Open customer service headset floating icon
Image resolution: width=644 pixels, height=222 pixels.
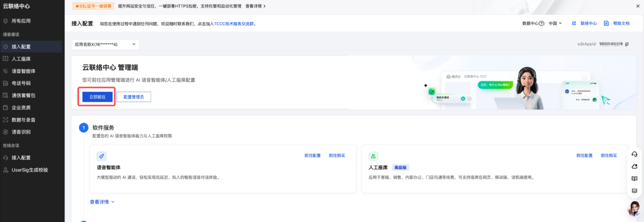[x=634, y=154]
